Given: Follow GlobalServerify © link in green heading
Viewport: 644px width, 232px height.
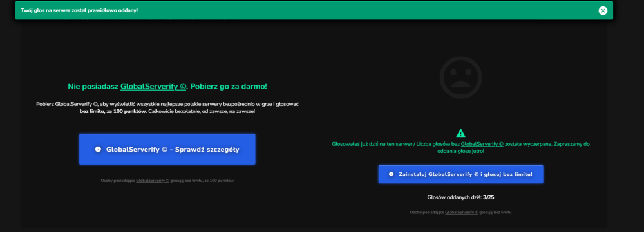Looking at the screenshot, I should [154, 87].
